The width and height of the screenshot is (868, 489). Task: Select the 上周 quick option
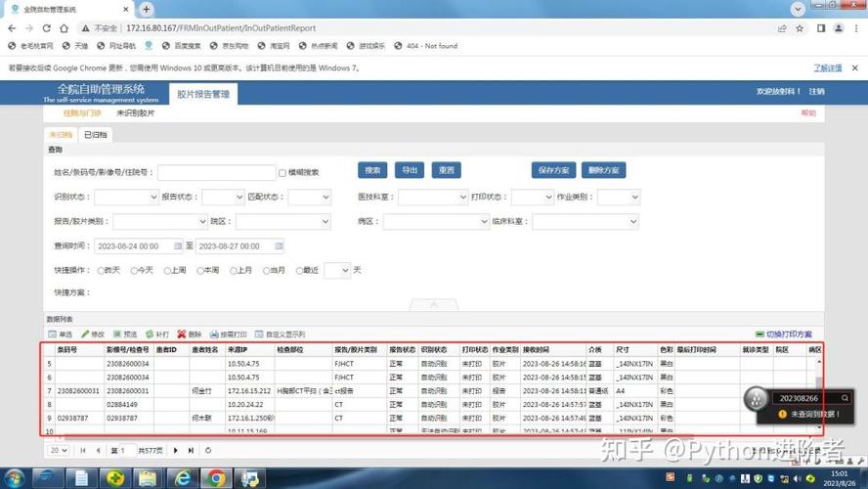167,271
